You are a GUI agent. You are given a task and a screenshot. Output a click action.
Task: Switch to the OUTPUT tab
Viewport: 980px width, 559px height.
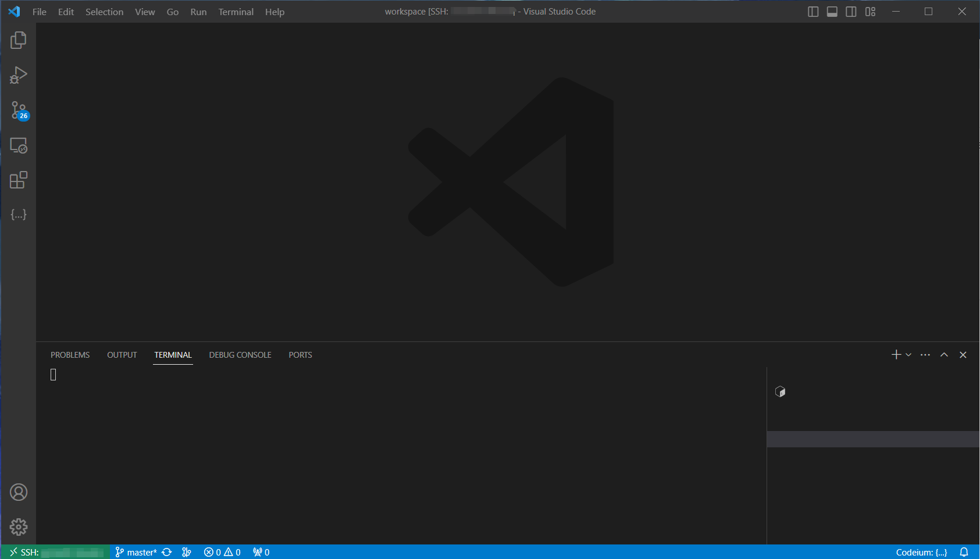pyautogui.click(x=122, y=355)
